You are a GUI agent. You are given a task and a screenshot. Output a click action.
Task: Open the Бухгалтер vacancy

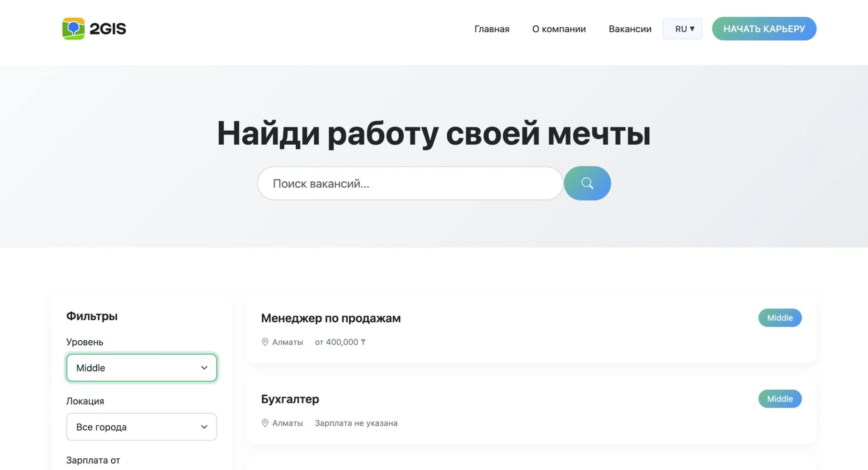(290, 399)
